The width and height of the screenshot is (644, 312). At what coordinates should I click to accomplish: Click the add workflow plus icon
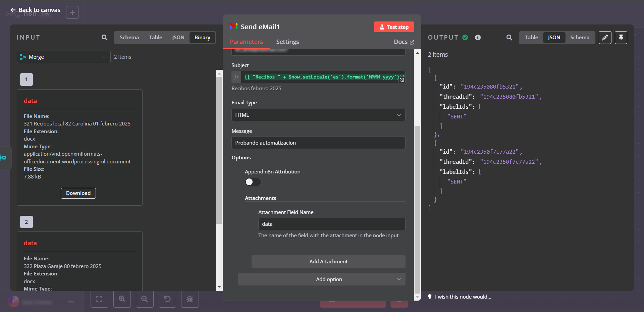72,12
